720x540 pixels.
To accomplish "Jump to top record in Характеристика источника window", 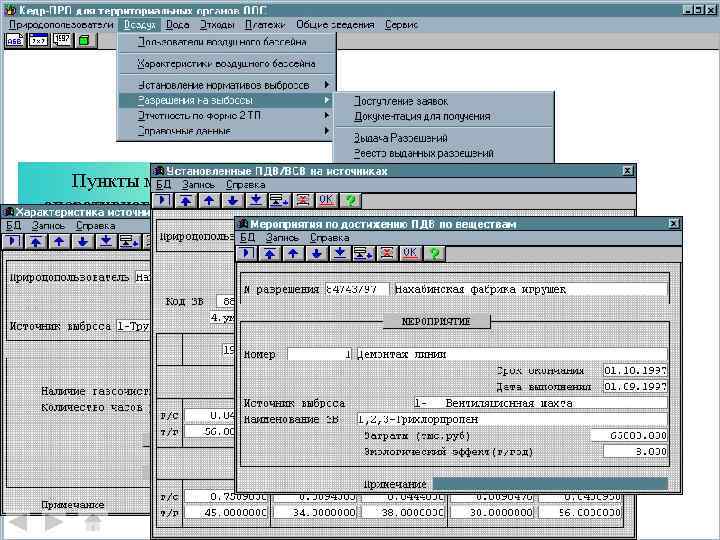I will (x=36, y=242).
